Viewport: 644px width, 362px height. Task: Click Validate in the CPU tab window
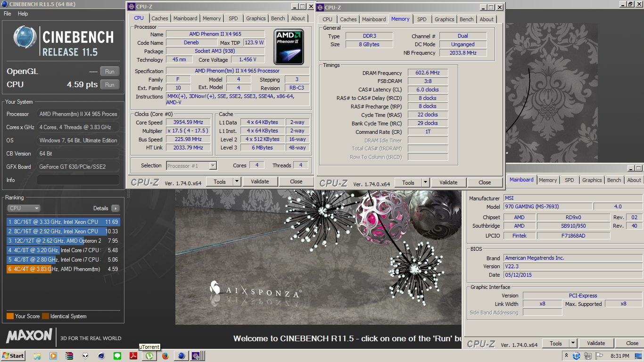tap(260, 181)
